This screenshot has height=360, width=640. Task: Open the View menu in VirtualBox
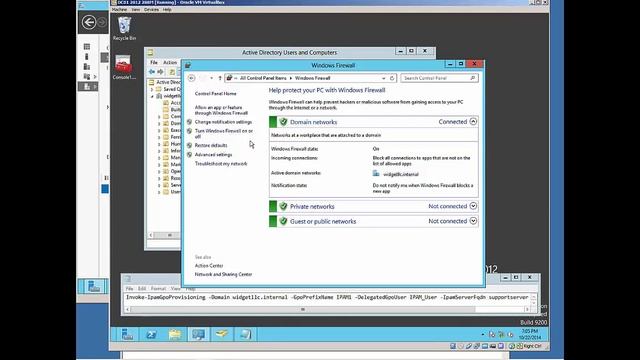click(136, 9)
